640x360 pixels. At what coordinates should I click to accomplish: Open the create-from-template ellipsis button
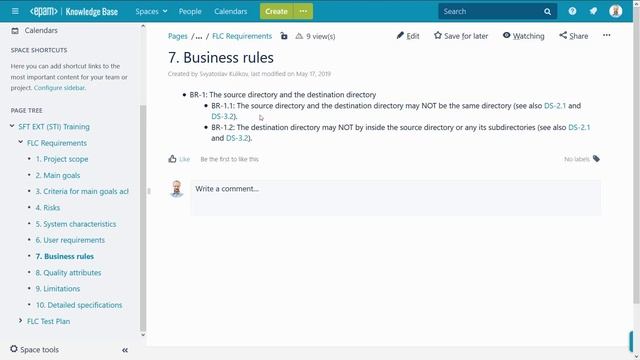point(303,11)
